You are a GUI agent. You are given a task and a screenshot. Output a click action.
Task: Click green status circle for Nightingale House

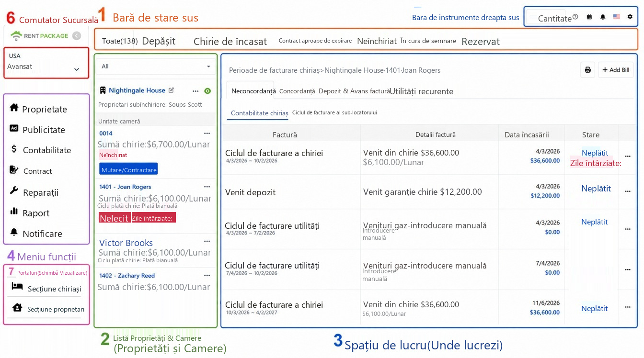point(207,90)
